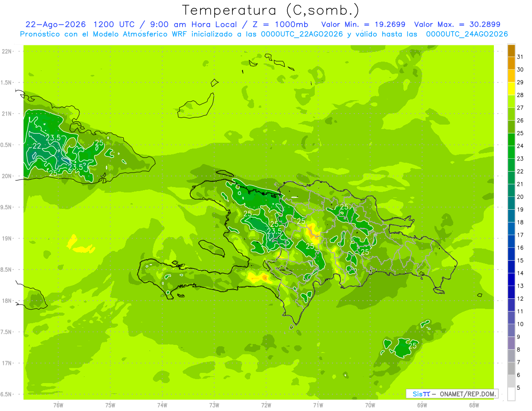Click the colorbar label '5'
Viewport: 532px width, 411px height.
pos(518,388)
